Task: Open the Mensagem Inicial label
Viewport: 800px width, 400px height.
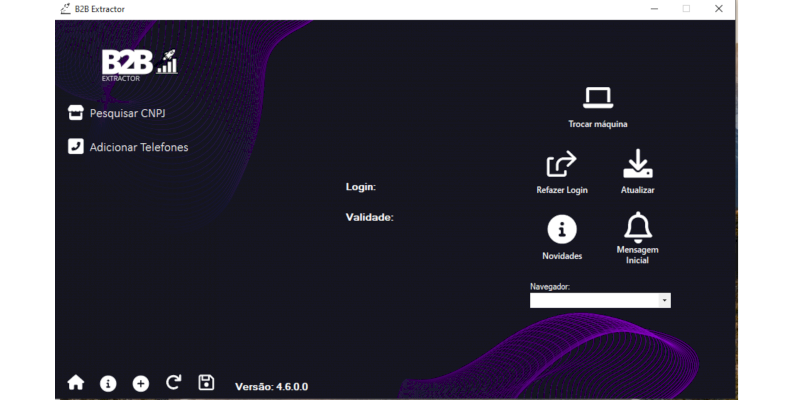Action: [638, 255]
